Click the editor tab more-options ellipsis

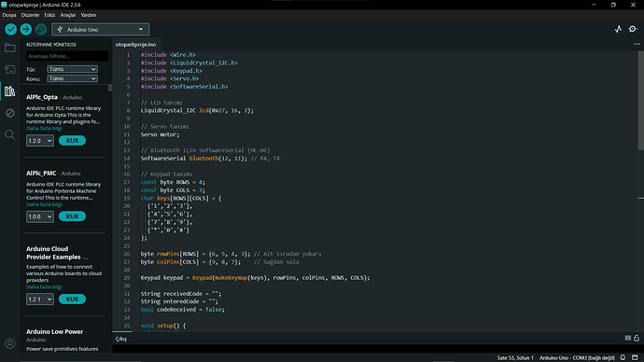tap(637, 44)
